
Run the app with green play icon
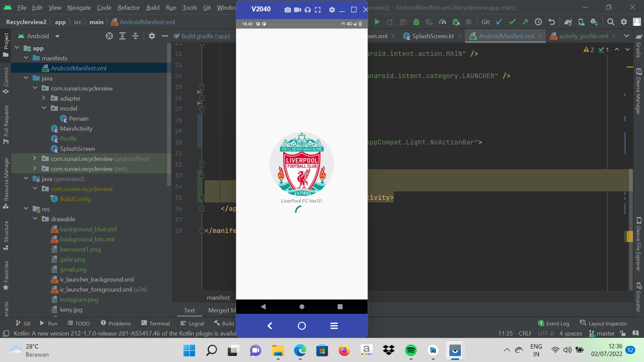click(x=377, y=22)
